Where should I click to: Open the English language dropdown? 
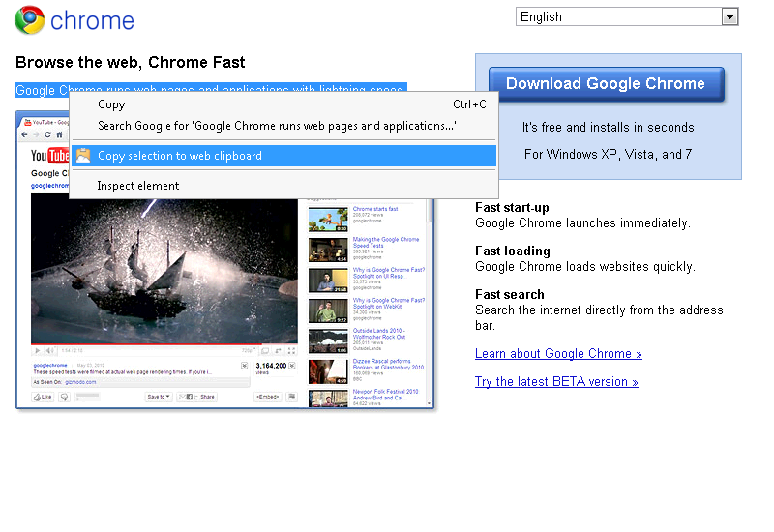point(627,16)
